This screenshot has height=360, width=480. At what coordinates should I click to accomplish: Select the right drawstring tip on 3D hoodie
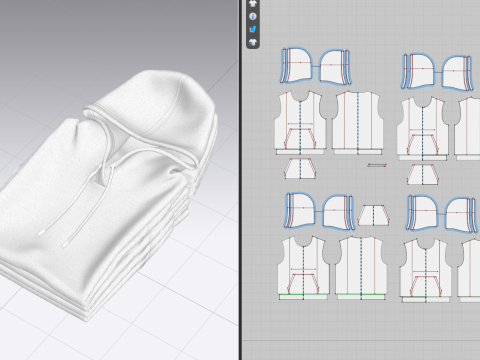65,244
